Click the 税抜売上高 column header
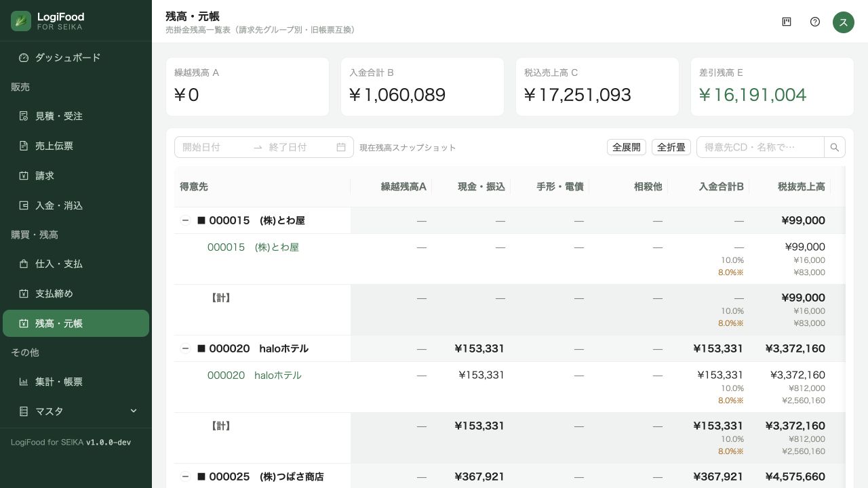 coord(790,186)
